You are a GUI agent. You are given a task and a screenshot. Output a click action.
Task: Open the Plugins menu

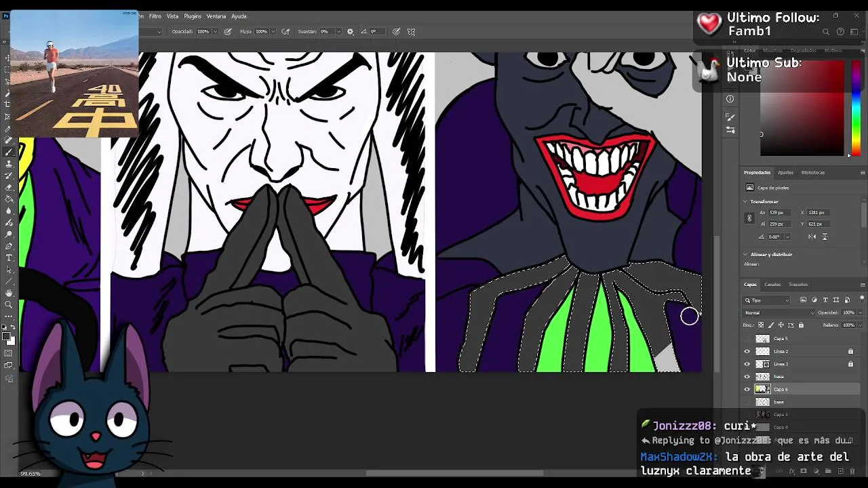193,16
